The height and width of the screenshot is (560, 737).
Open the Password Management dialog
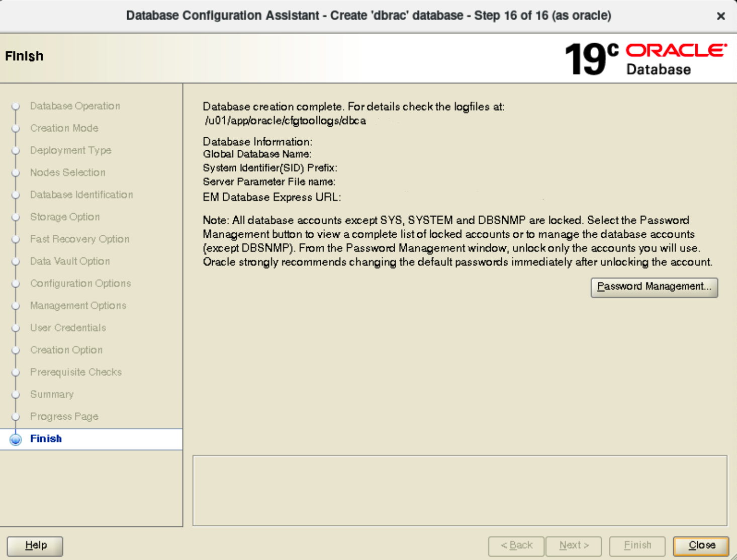click(x=654, y=287)
